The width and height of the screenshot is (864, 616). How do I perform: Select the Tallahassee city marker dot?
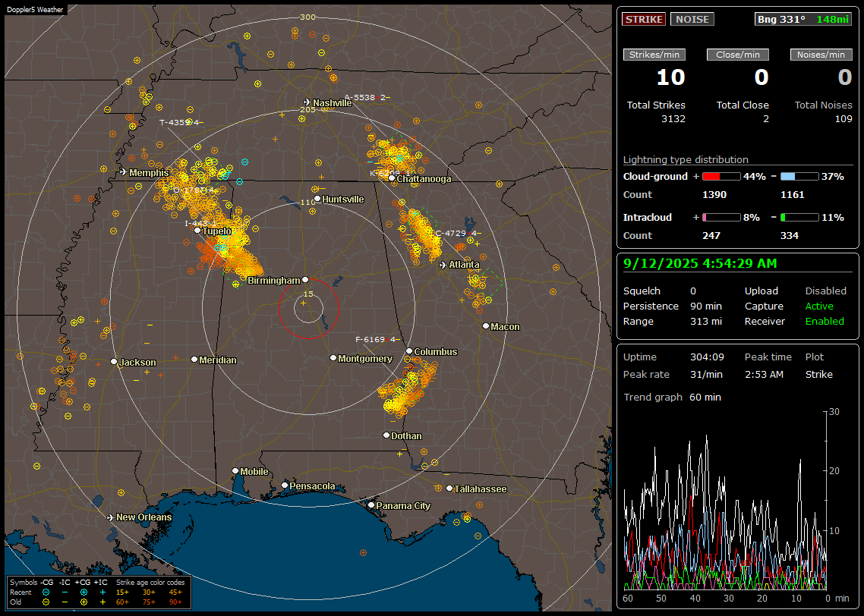coord(449,489)
